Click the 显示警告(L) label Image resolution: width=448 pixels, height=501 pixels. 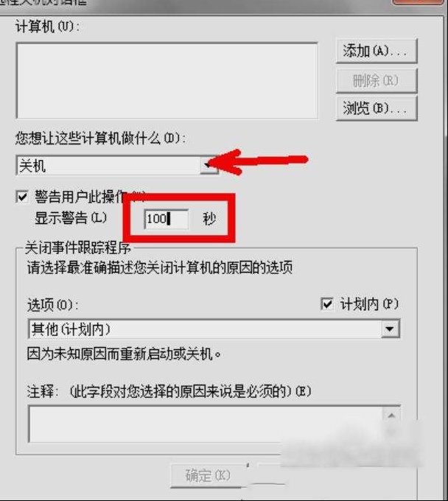71,218
